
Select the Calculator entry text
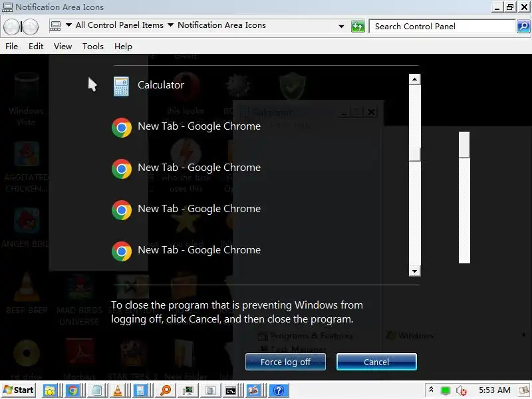[161, 85]
